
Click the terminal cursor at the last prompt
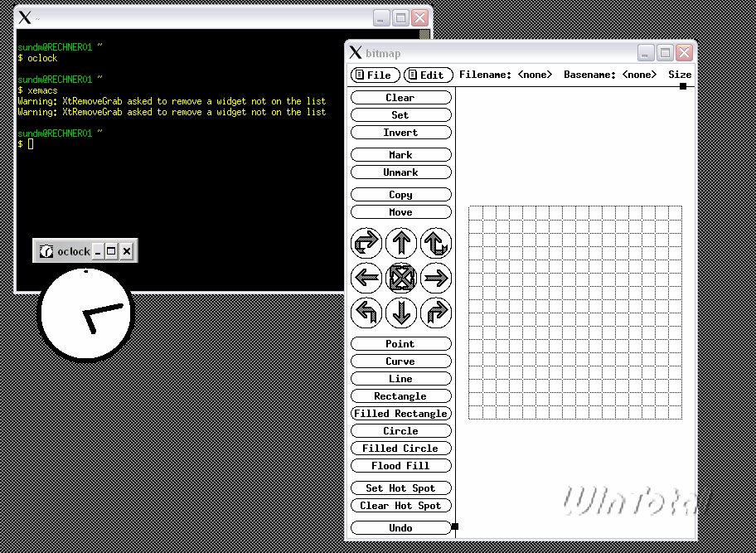pos(31,143)
